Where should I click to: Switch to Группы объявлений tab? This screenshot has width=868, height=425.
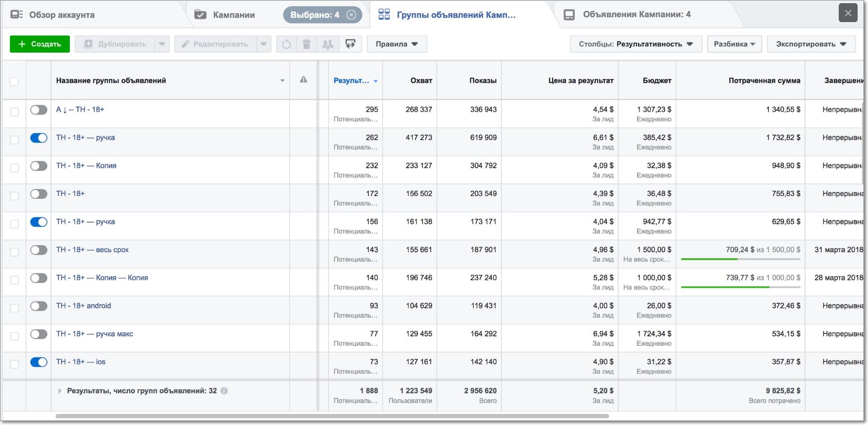tap(456, 15)
